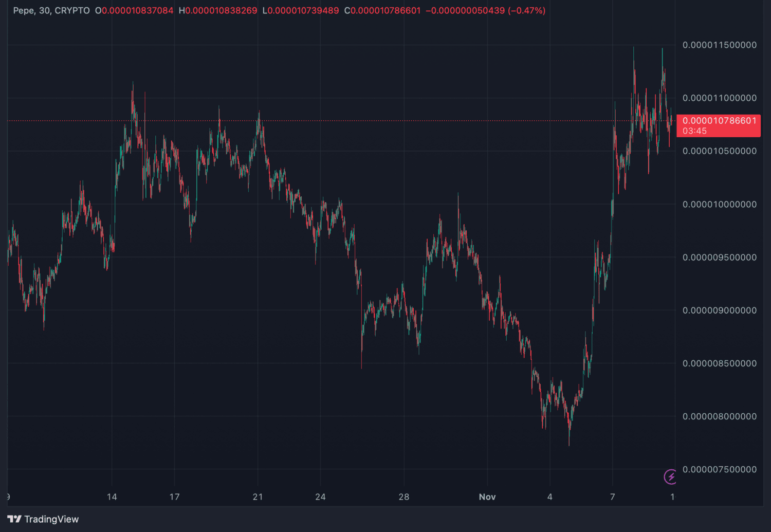This screenshot has height=532, width=771.
Task: Click the TradingView logo icon
Action: click(14, 519)
